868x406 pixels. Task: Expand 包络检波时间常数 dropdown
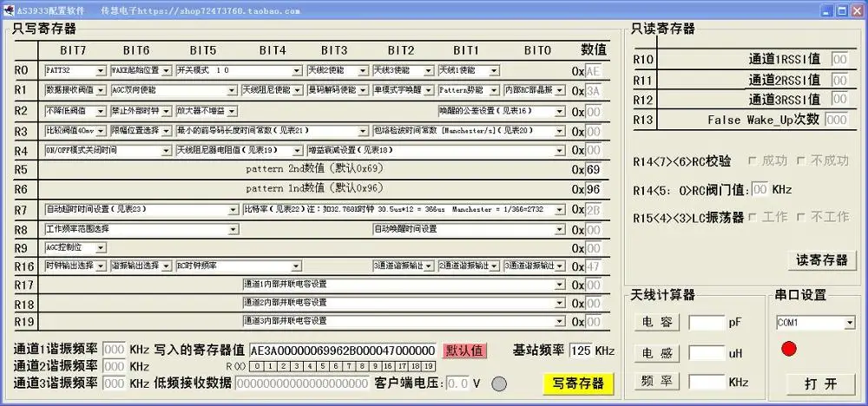(x=469, y=131)
